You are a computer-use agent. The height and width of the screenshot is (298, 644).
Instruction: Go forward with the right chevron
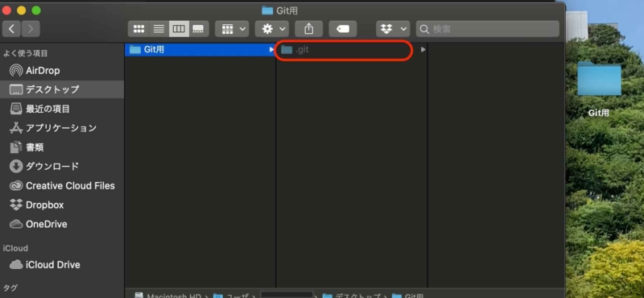coord(31,29)
